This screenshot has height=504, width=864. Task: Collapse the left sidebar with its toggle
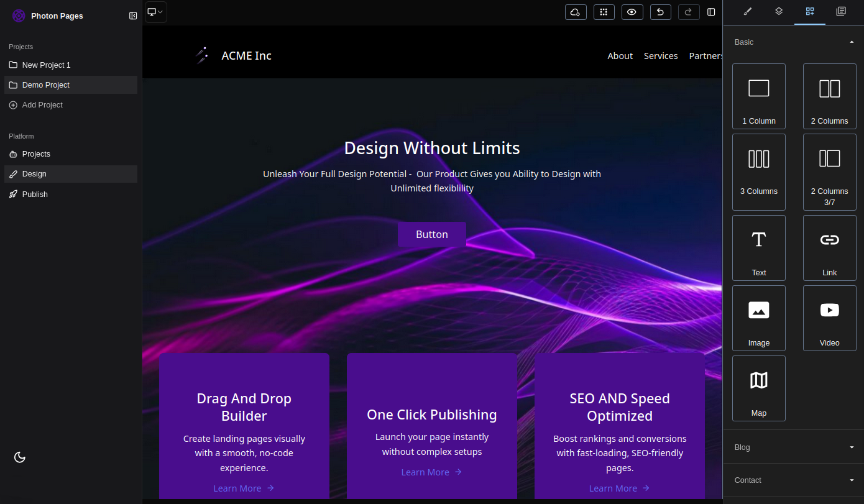(x=133, y=16)
